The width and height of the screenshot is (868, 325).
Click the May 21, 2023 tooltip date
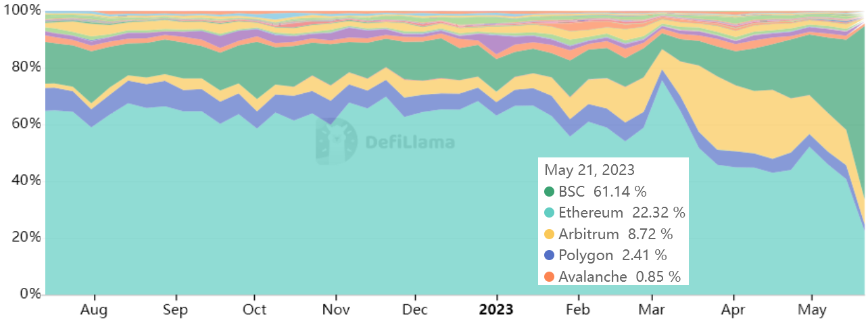click(x=589, y=170)
